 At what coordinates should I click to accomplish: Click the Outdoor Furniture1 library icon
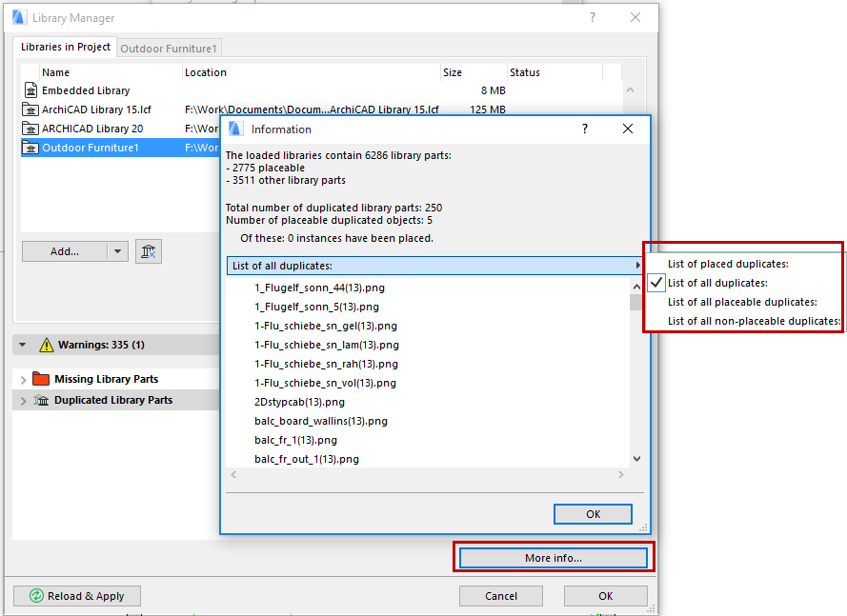[x=30, y=148]
